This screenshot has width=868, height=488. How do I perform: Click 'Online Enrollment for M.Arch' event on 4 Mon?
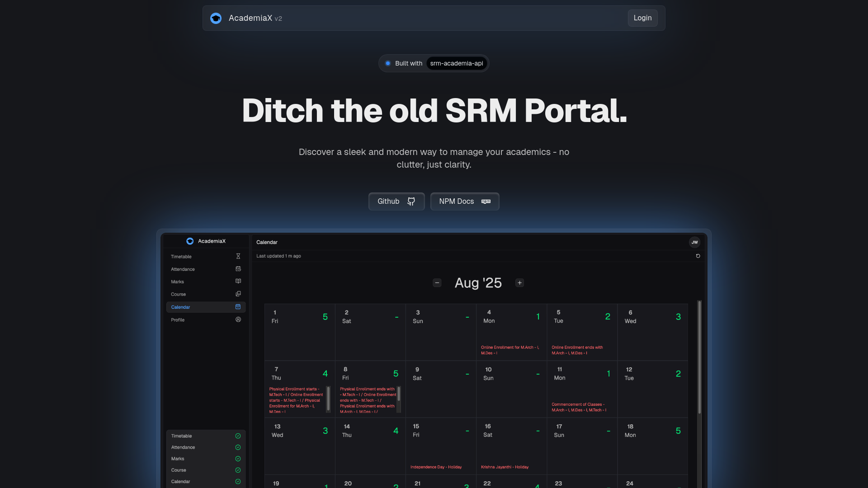tap(510, 350)
